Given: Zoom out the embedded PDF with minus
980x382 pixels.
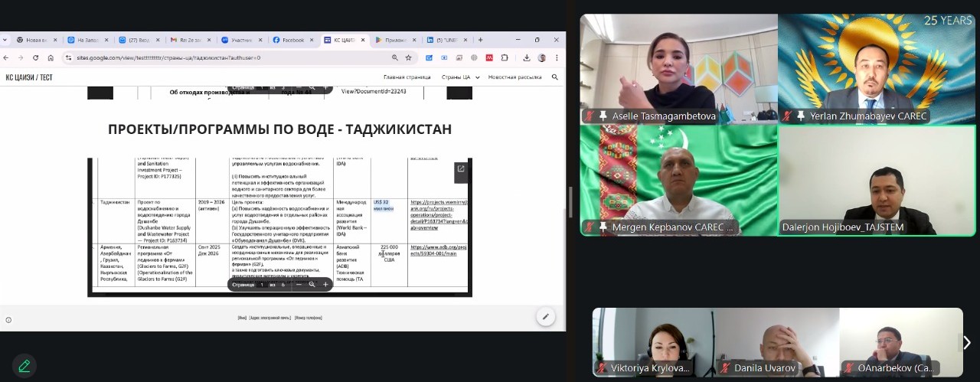Looking at the screenshot, I should pyautogui.click(x=299, y=284).
